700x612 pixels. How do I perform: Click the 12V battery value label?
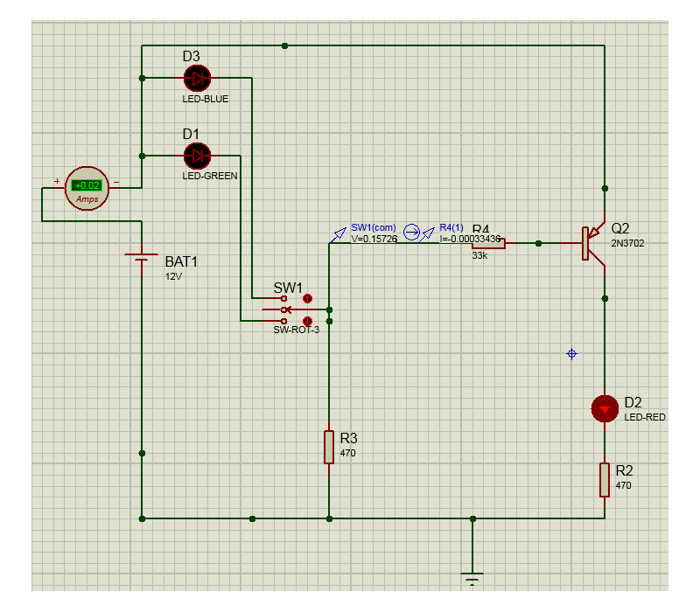(176, 276)
